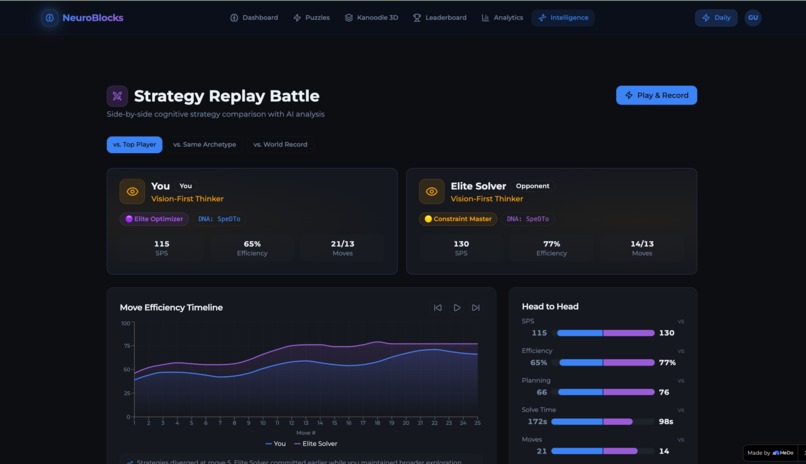Play the move efficiency replay
The height and width of the screenshot is (464, 806).
456,308
